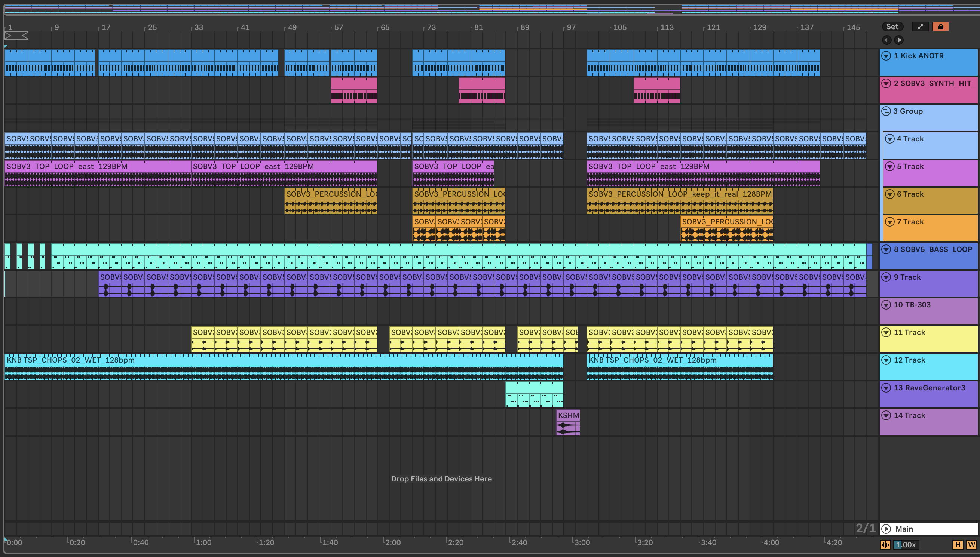
Task: Toggle the lock envelopes button
Action: coord(940,27)
